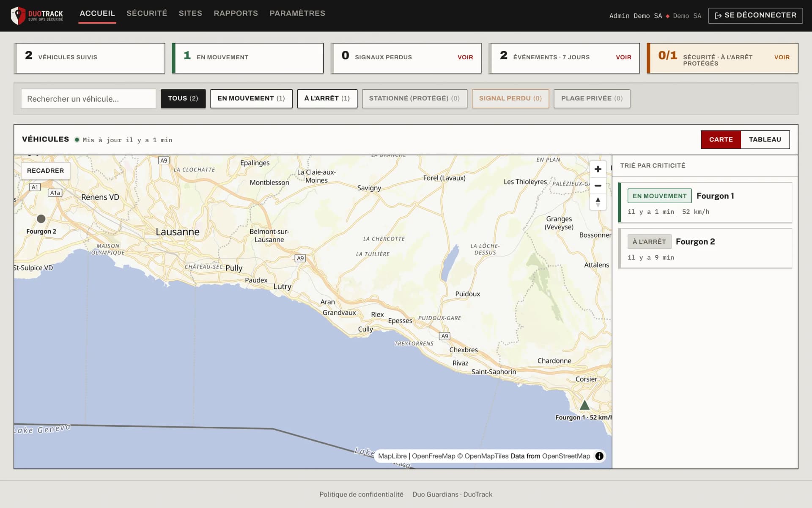Open the Rapports tab
The height and width of the screenshot is (508, 812).
tap(236, 14)
